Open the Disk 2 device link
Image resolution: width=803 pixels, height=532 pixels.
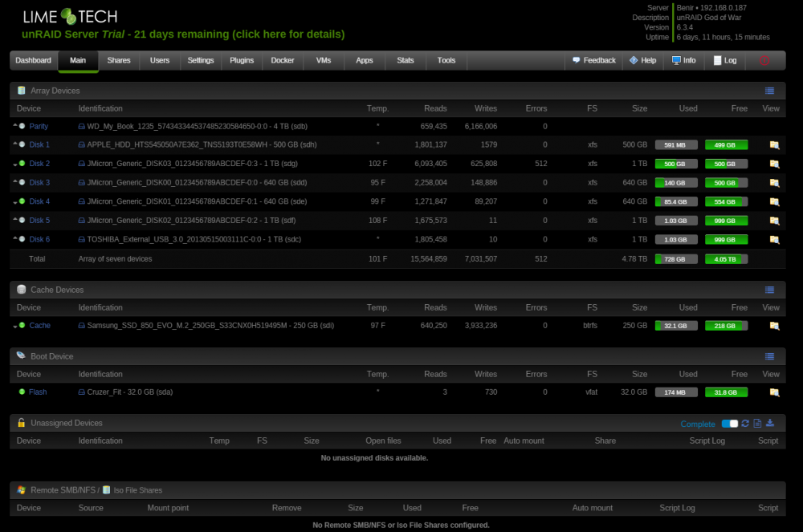pyautogui.click(x=39, y=164)
